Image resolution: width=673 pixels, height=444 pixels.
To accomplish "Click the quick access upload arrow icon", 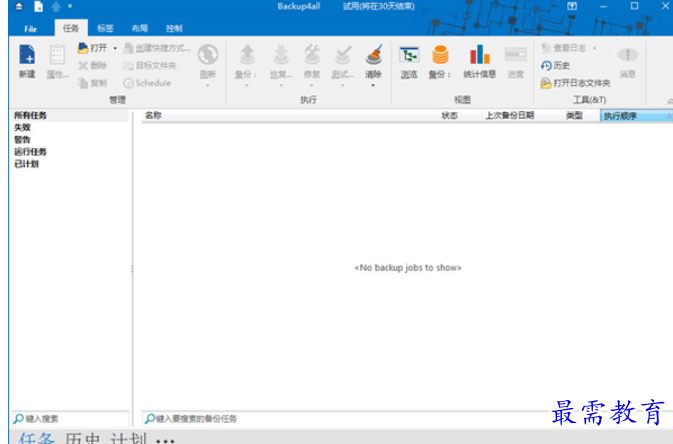I will coord(56,6).
